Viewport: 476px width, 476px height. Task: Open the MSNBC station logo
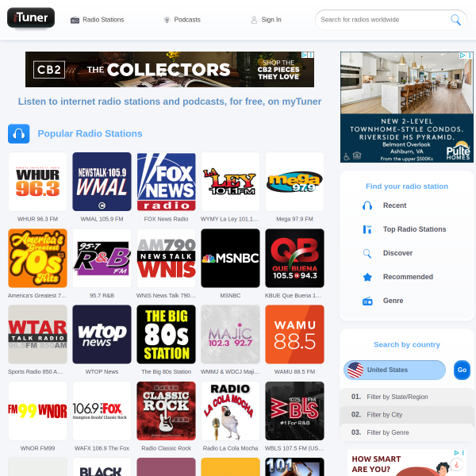(x=230, y=258)
